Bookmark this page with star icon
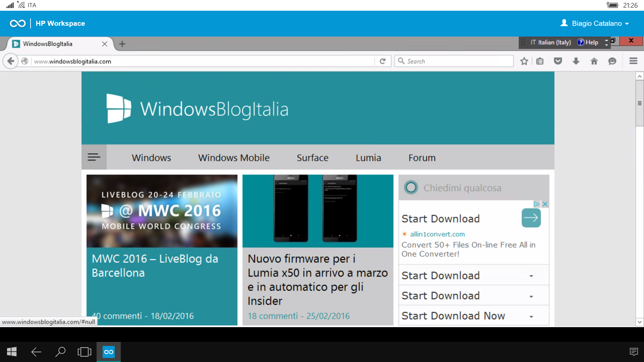 524,61
